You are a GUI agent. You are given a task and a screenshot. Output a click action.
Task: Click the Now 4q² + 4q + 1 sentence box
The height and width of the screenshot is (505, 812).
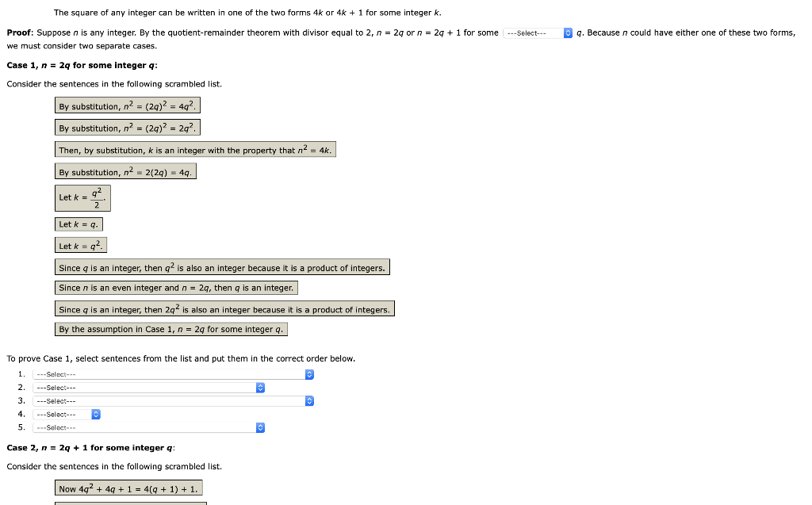click(x=128, y=487)
